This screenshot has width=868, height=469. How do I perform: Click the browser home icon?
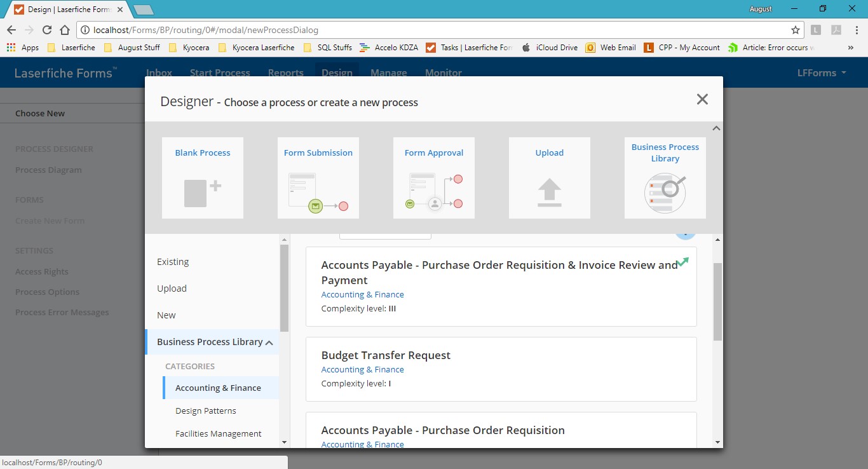pyautogui.click(x=65, y=30)
